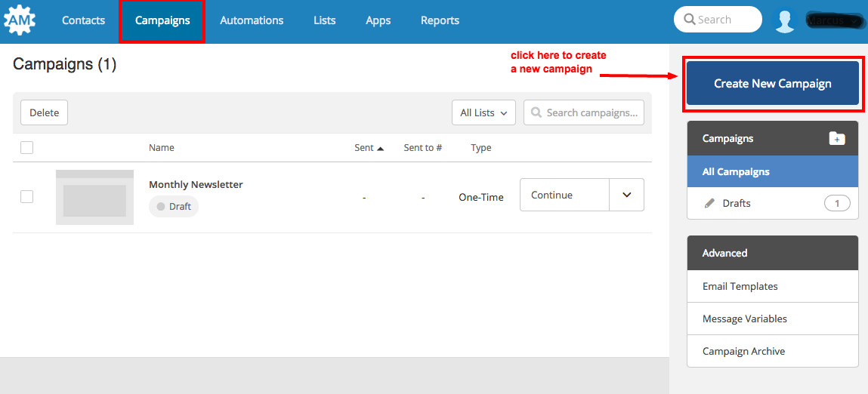This screenshot has height=394, width=868.
Task: Expand the arrow next to Continue
Action: (627, 195)
